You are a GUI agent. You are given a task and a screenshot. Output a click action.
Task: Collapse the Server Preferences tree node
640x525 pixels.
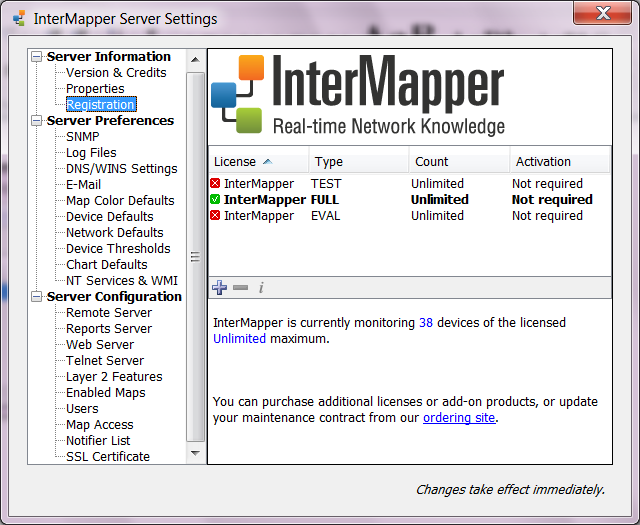[x=37, y=121]
